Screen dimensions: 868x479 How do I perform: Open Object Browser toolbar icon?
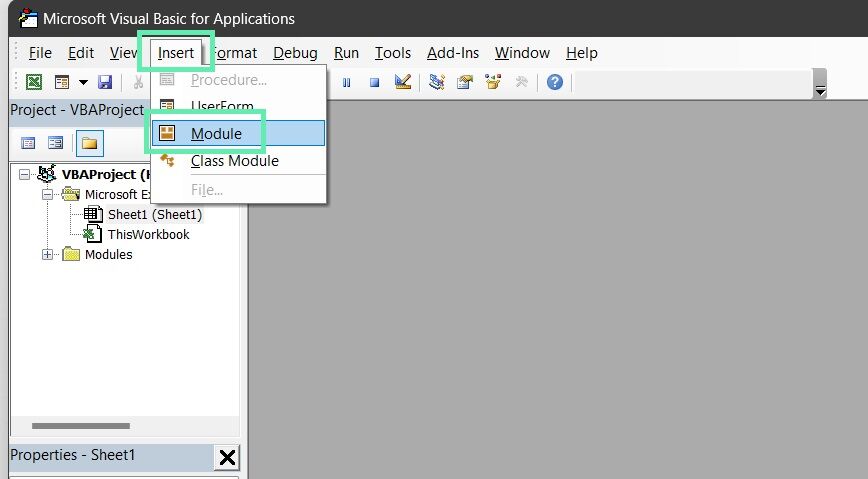[493, 82]
